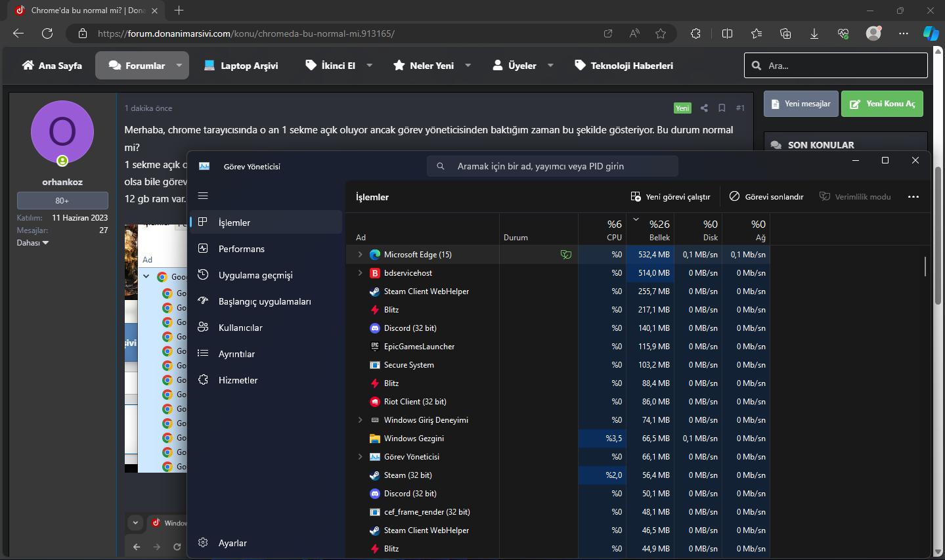The image size is (945, 560).
Task: Share the forum post via share icon
Action: point(704,108)
